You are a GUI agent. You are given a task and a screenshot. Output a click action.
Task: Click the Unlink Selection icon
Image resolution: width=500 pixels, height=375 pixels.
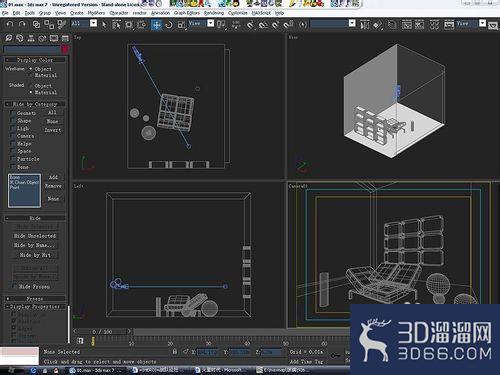pyautogui.click(x=49, y=24)
